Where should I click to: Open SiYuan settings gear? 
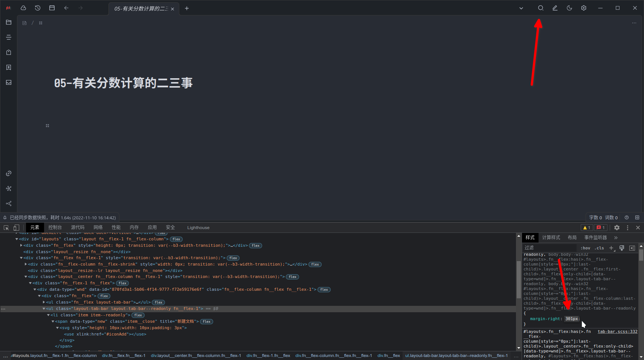coord(584,8)
